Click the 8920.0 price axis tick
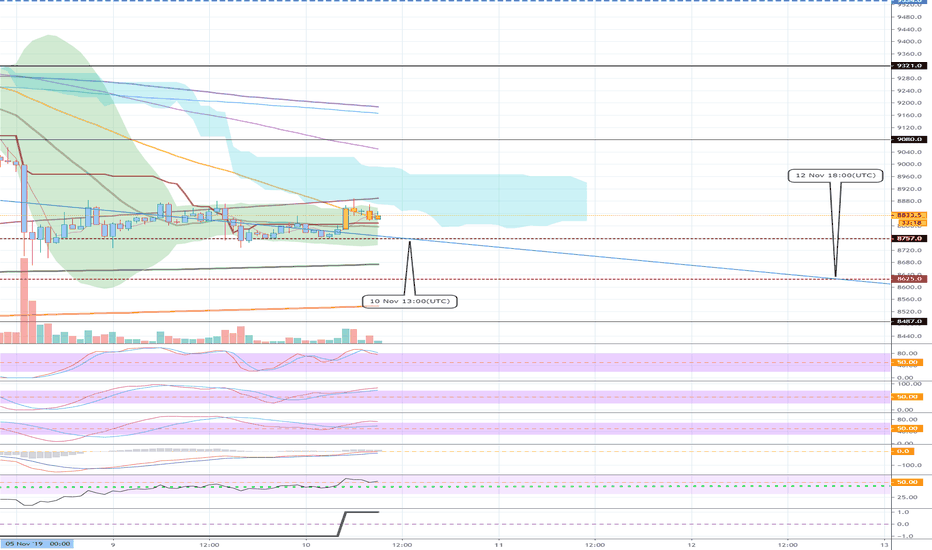This screenshot has width=932, height=550. [x=909, y=189]
